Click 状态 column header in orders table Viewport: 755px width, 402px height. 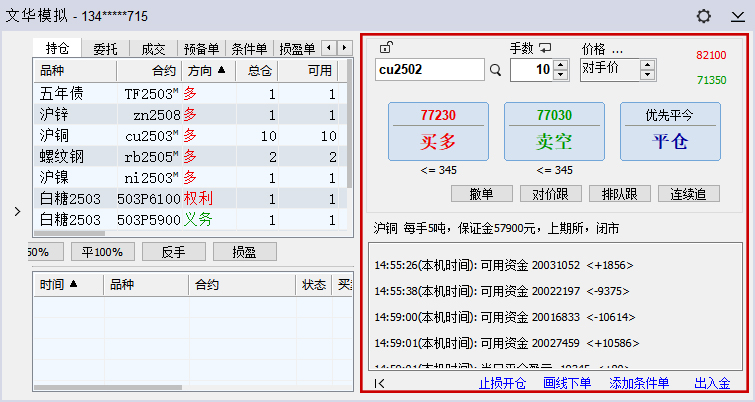pyautogui.click(x=313, y=285)
